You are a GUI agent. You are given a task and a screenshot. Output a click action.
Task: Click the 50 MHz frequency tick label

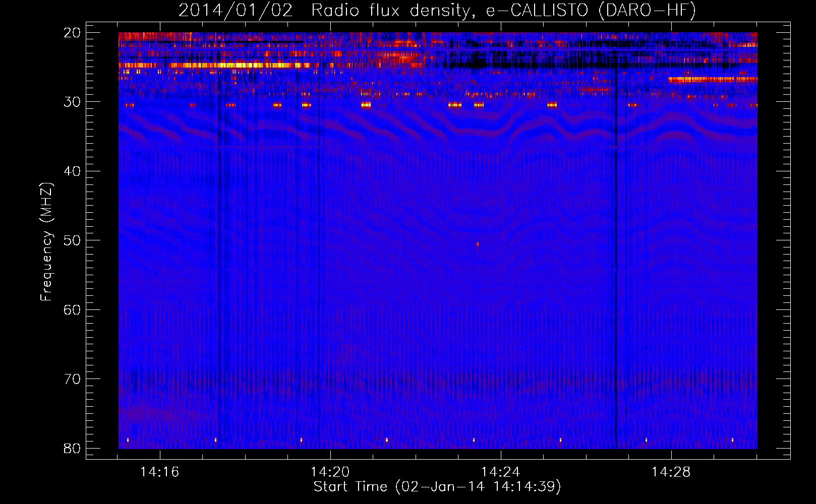point(72,240)
